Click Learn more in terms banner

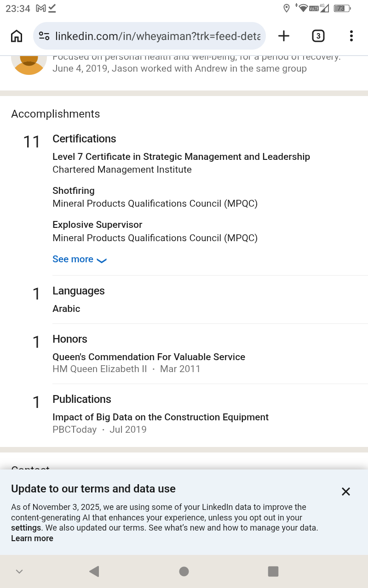point(32,538)
